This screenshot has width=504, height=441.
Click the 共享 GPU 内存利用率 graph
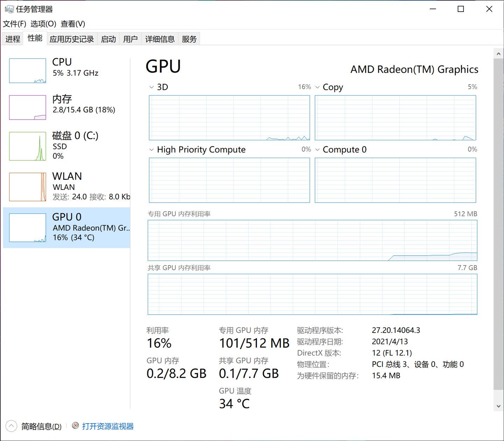click(313, 294)
